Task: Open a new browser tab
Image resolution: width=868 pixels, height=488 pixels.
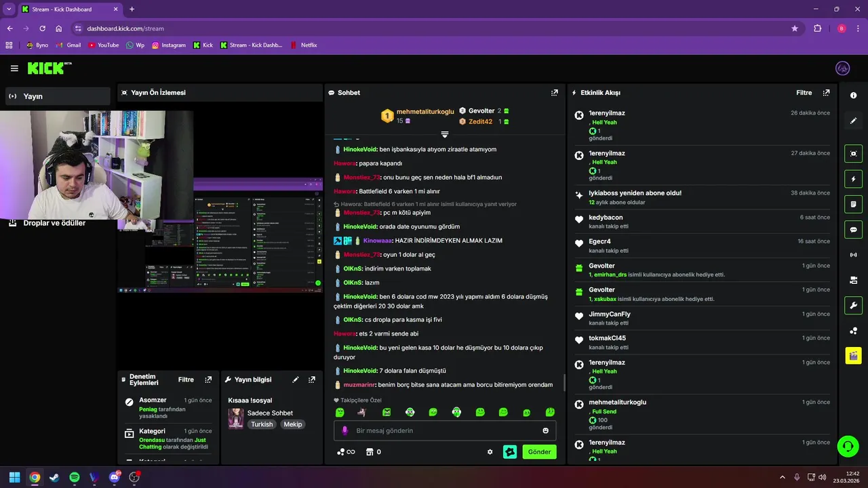Action: [132, 9]
